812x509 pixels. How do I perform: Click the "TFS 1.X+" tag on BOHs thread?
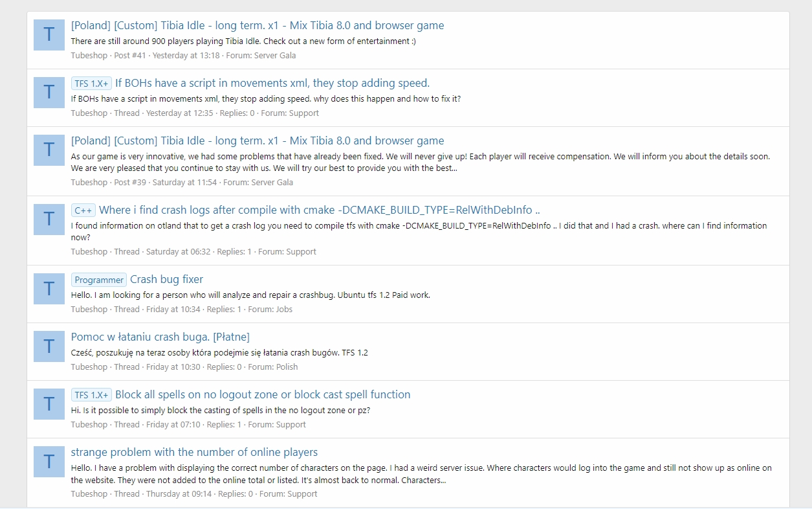[x=91, y=84]
